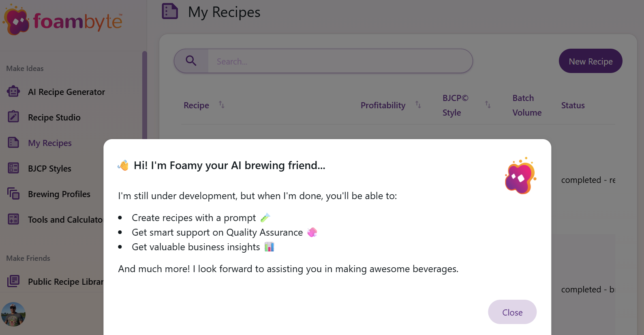Screen dimensions: 644x335
Task: Open the user profile avatar
Action: [x=13, y=314]
